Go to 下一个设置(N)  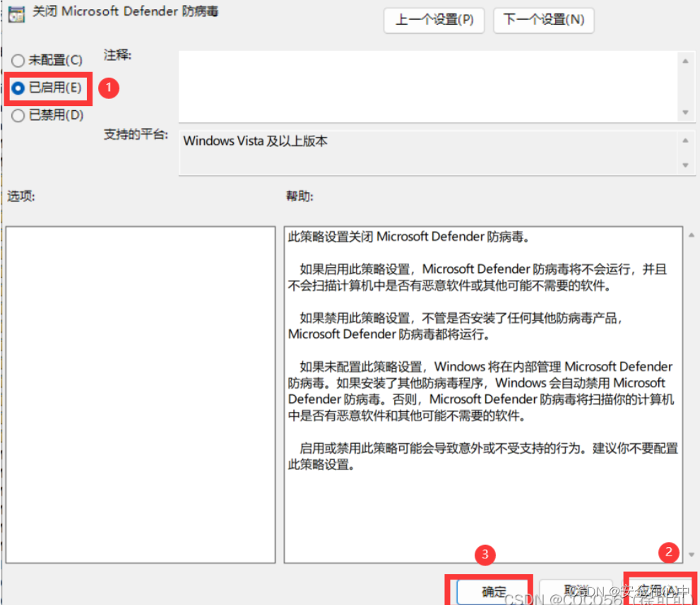pyautogui.click(x=543, y=20)
